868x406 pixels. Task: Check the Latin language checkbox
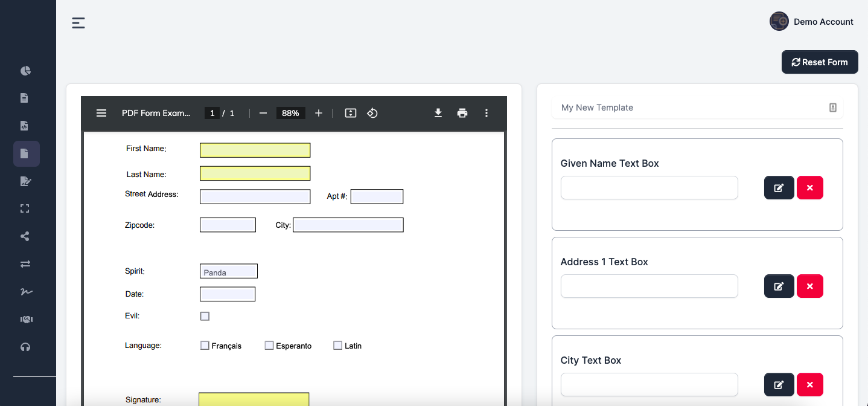pos(338,346)
